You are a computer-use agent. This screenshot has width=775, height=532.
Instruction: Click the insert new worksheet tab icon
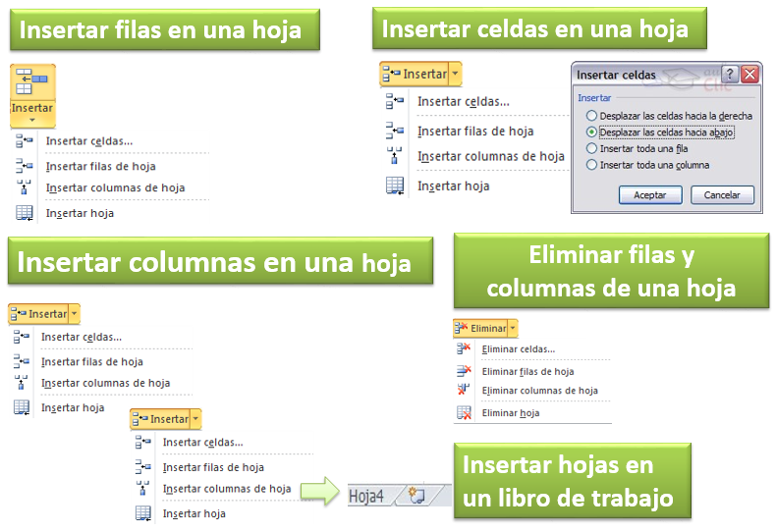[x=416, y=496]
